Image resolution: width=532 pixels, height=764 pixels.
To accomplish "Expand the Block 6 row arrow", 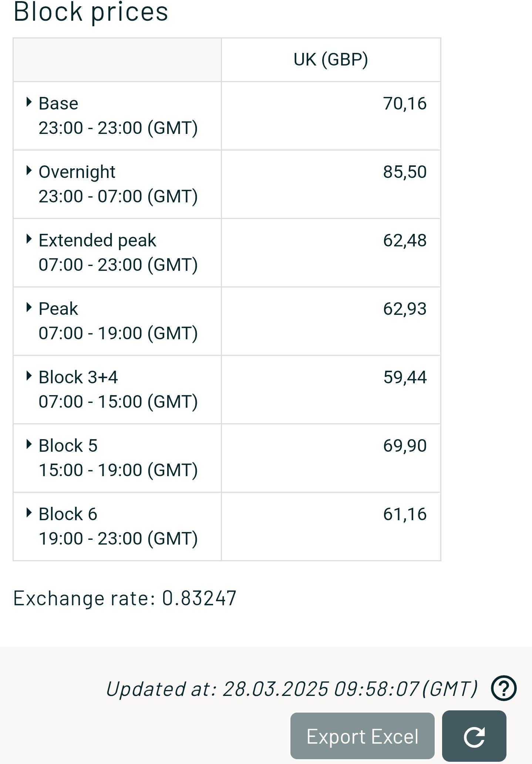I will (x=29, y=513).
